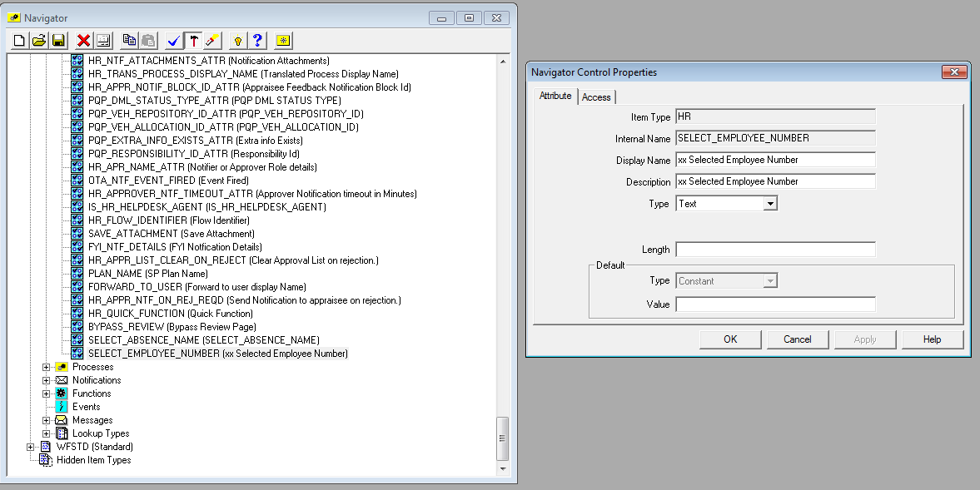Click the blue checkmark Verify icon
This screenshot has height=490, width=980.
[174, 41]
